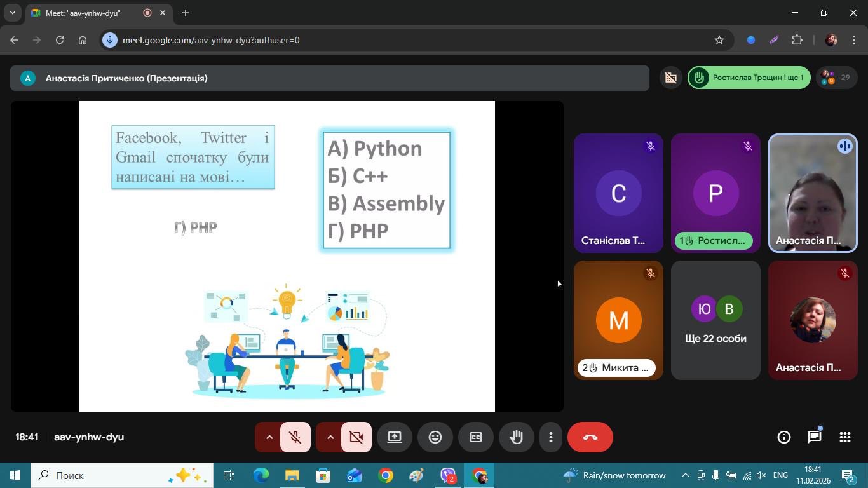Expand the hidden system tray icons
Image resolution: width=868 pixels, height=488 pixels.
click(685, 475)
